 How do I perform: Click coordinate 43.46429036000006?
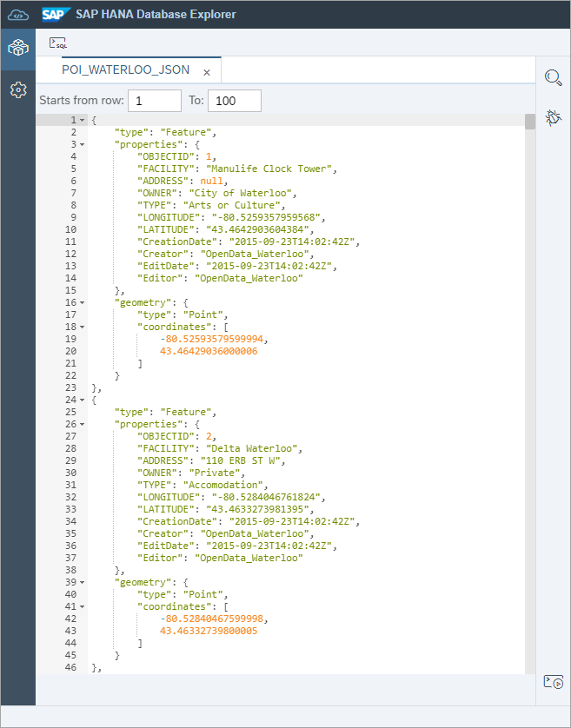209,351
